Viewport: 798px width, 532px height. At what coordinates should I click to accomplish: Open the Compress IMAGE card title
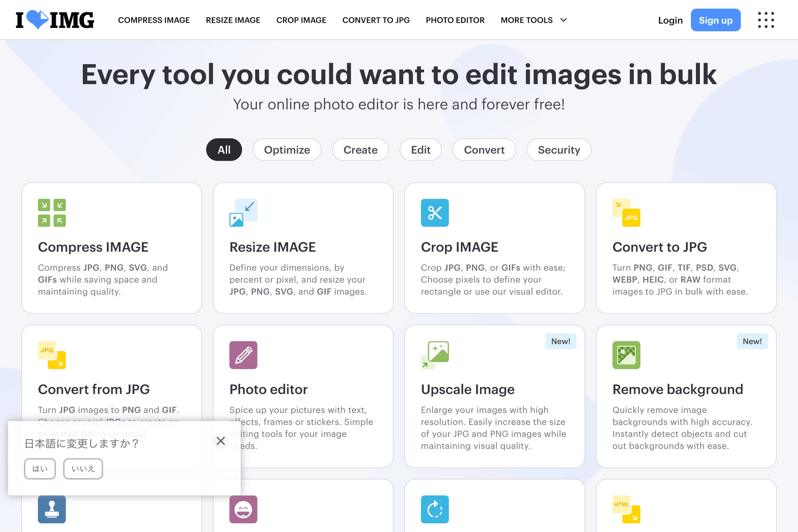pos(93,247)
